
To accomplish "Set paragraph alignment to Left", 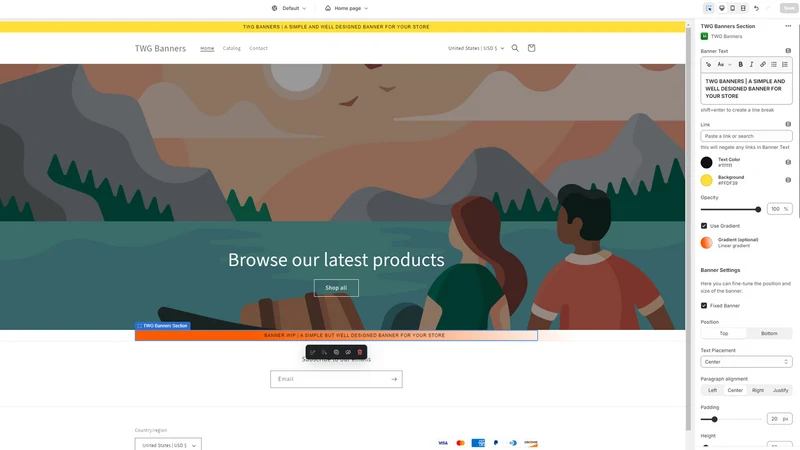I will (x=712, y=390).
